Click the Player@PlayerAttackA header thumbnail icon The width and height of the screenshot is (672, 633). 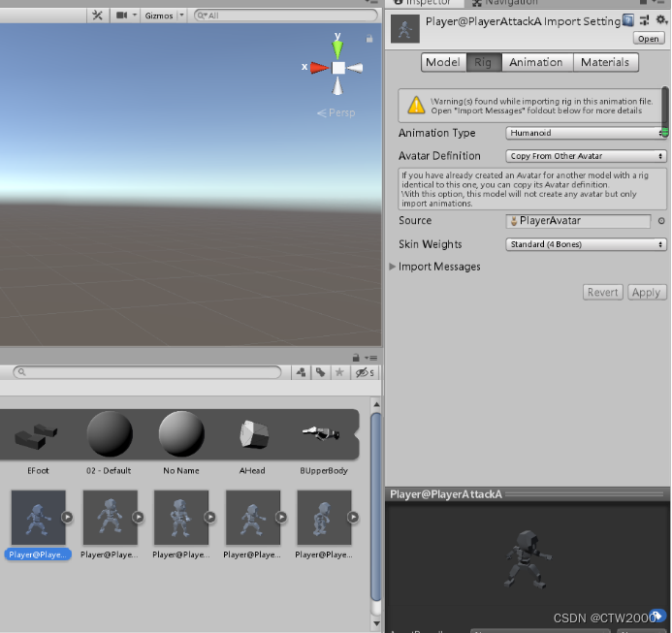(x=405, y=29)
